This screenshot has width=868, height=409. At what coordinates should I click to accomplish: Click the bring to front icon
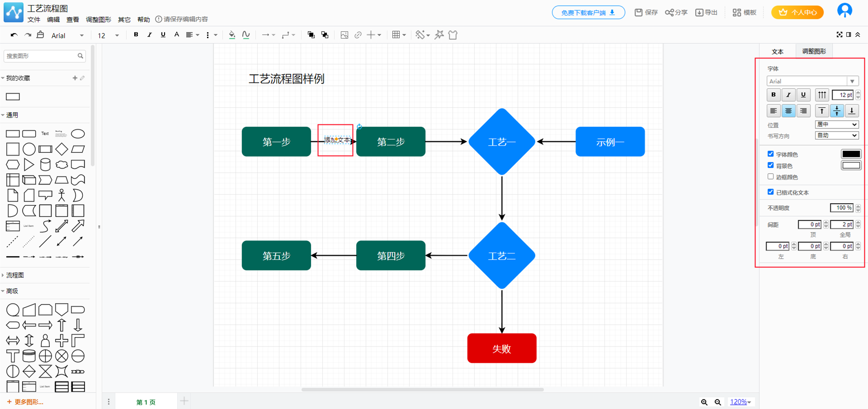[x=311, y=35]
